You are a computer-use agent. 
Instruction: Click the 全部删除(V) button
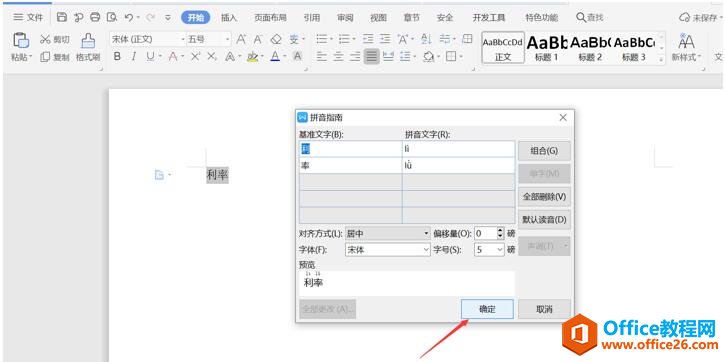[544, 196]
